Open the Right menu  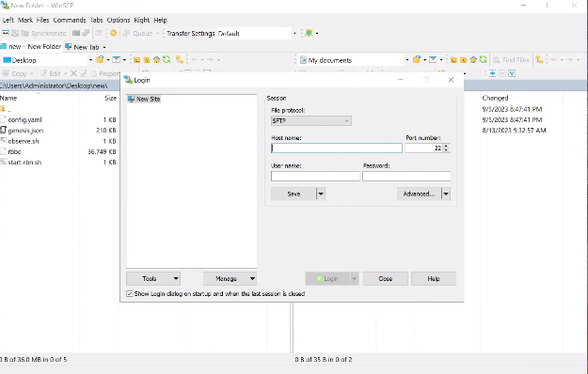[142, 20]
